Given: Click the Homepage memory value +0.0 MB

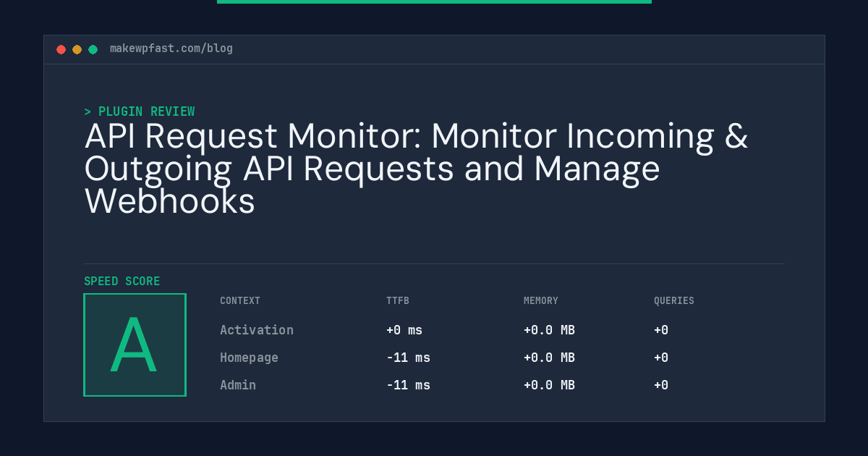Looking at the screenshot, I should click(549, 358).
